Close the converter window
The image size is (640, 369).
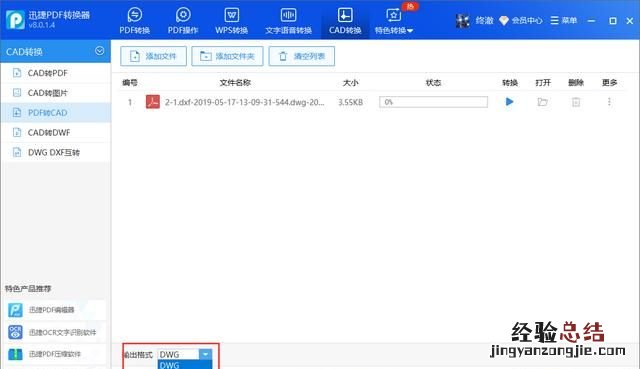coord(630,20)
